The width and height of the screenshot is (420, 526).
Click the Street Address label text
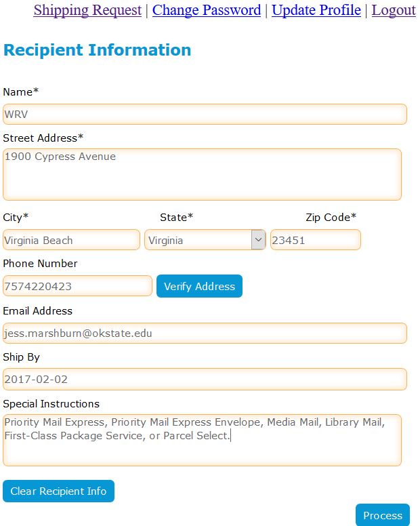tap(43, 138)
